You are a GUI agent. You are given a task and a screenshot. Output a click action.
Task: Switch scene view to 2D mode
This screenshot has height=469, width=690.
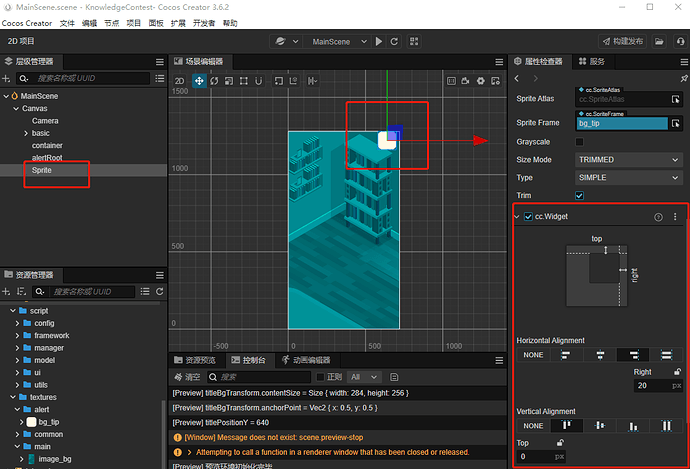180,81
